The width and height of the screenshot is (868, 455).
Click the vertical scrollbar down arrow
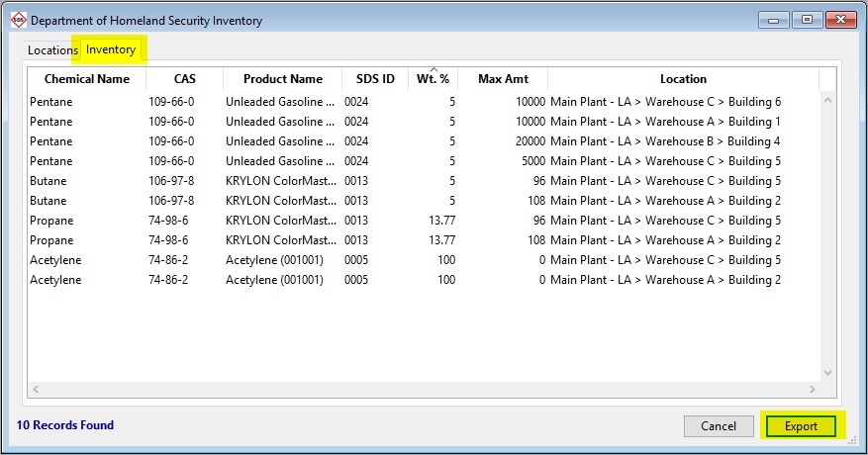tap(828, 373)
